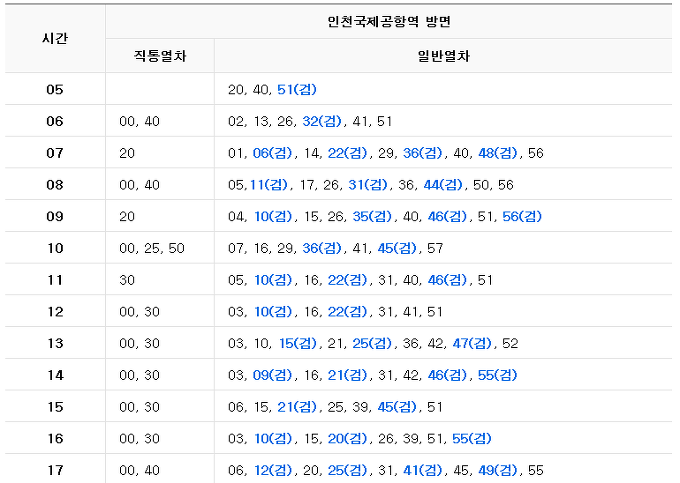Click blue 41(검) in the 17 row
The image size is (680, 483).
(x=422, y=470)
